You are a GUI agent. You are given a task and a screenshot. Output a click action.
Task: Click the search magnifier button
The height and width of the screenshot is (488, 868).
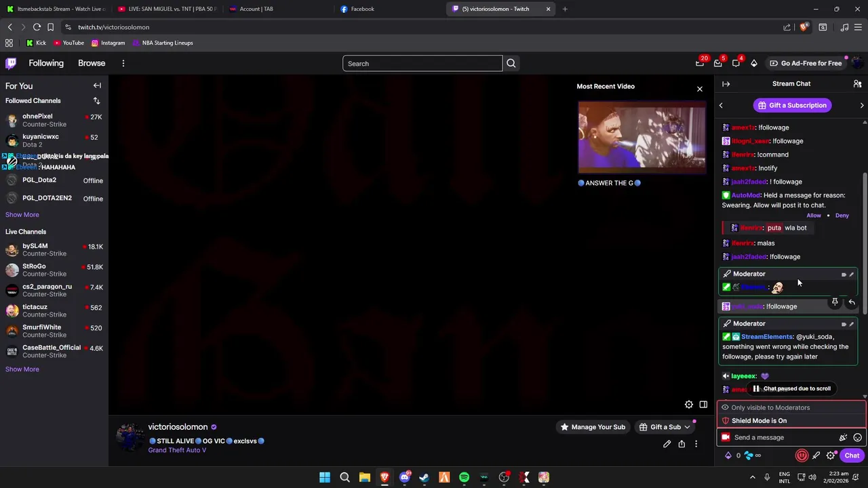(x=511, y=64)
